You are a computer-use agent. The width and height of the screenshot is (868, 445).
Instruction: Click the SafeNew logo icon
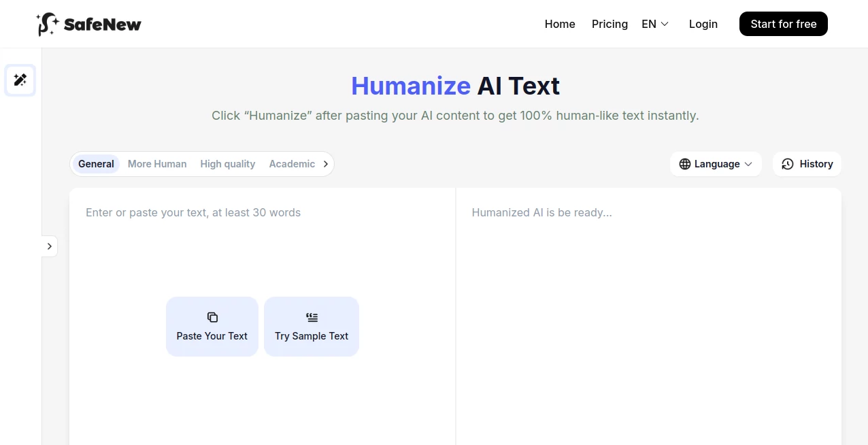[x=46, y=23]
